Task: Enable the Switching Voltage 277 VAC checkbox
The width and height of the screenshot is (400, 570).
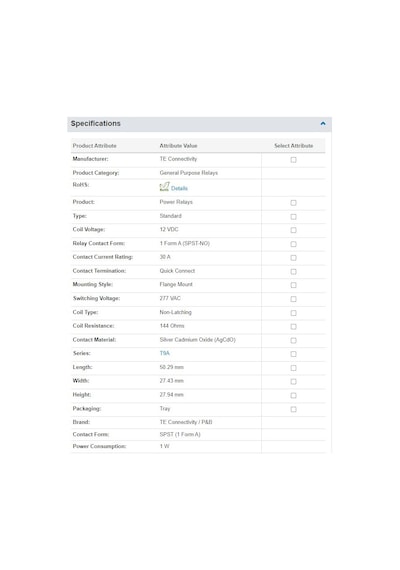Action: pyautogui.click(x=293, y=299)
